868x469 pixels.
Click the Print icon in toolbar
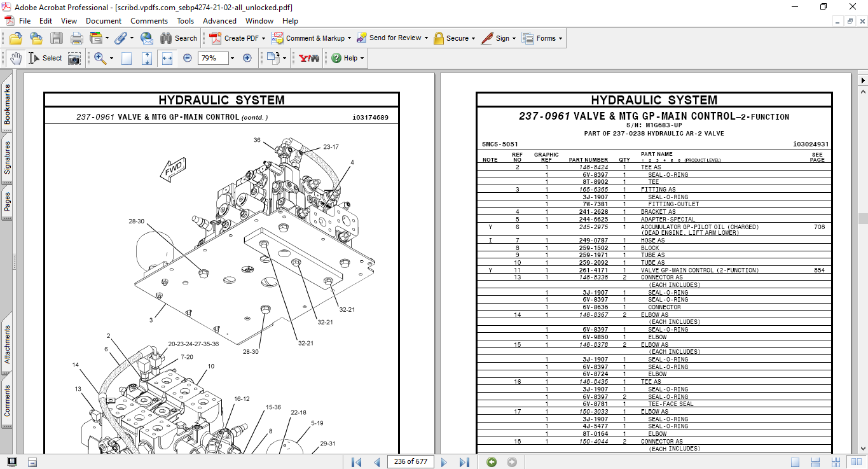[77, 38]
